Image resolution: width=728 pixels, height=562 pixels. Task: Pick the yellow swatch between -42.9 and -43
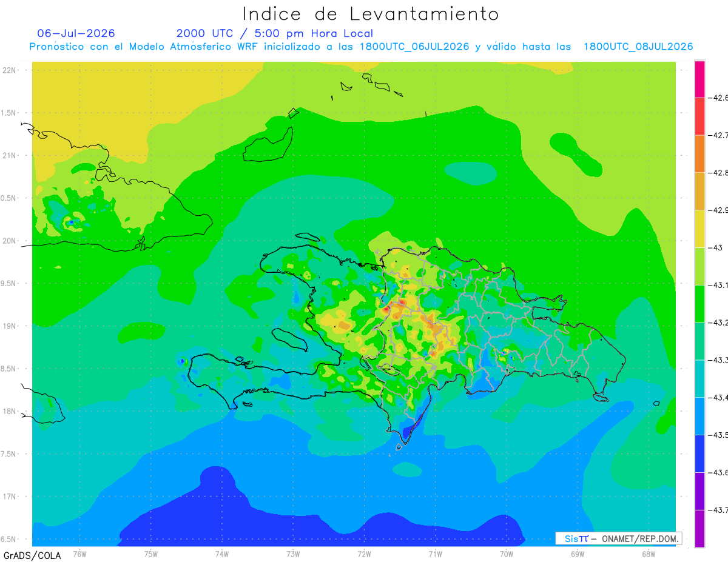click(x=699, y=229)
